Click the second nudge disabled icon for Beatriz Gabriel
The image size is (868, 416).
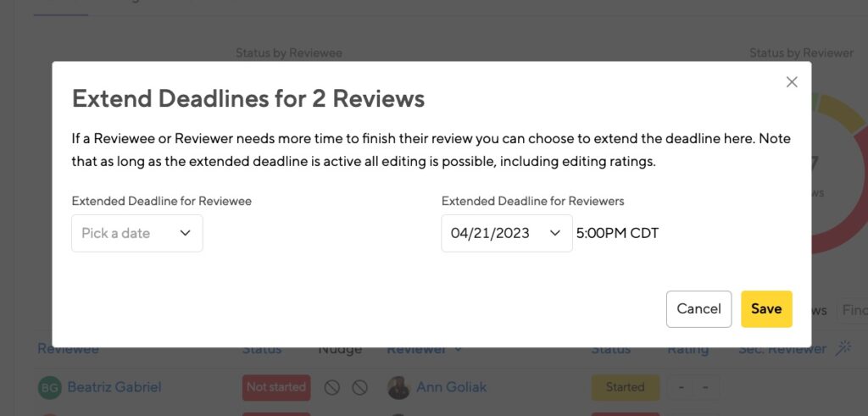[x=359, y=387]
